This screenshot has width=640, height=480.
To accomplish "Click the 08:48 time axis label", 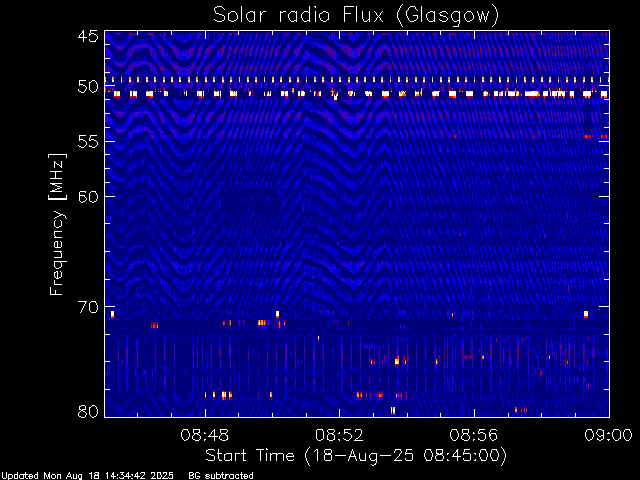I will click(x=205, y=435).
